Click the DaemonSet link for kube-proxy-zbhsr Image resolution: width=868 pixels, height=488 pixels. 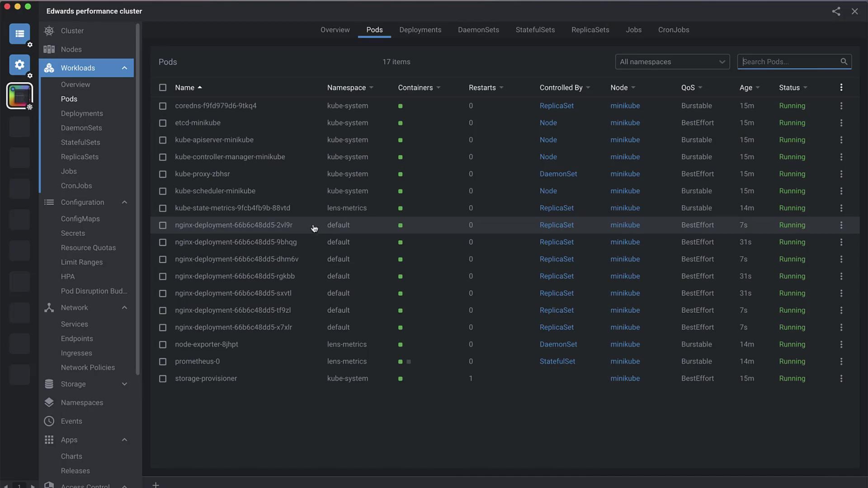point(558,174)
